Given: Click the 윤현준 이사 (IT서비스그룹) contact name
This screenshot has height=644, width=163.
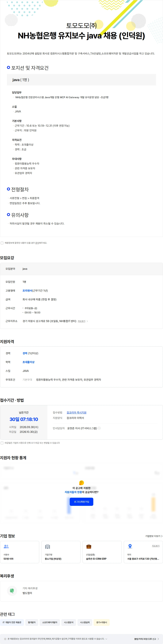Looking at the screenshot, I should 82,428.
